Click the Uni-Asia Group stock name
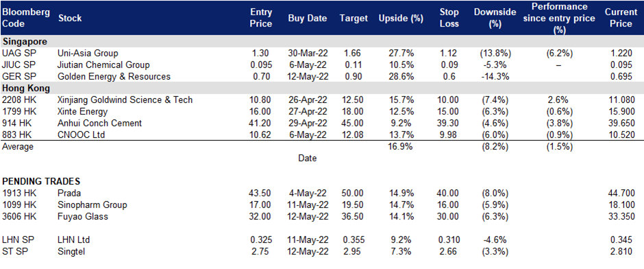Viewport: 644px width, 269px height. tap(88, 53)
